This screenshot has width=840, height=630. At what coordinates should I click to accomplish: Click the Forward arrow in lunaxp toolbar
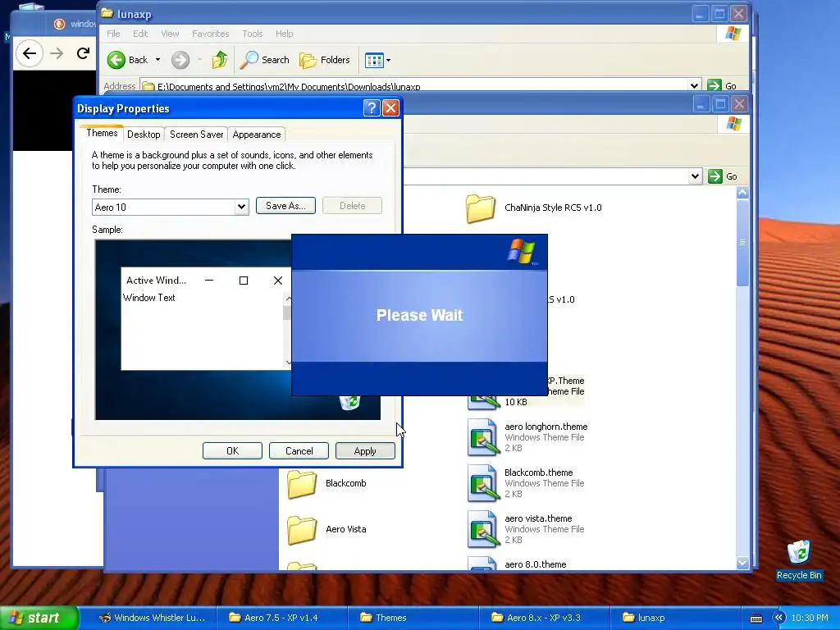[x=180, y=60]
